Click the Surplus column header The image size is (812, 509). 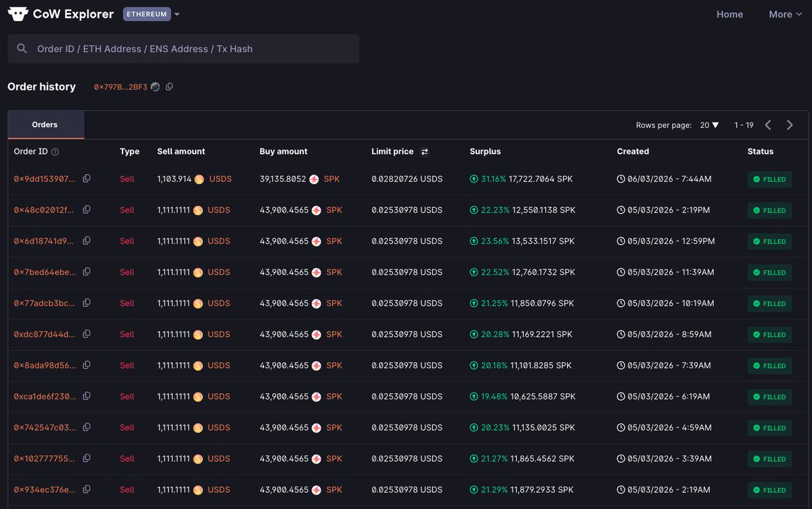pyautogui.click(x=485, y=152)
